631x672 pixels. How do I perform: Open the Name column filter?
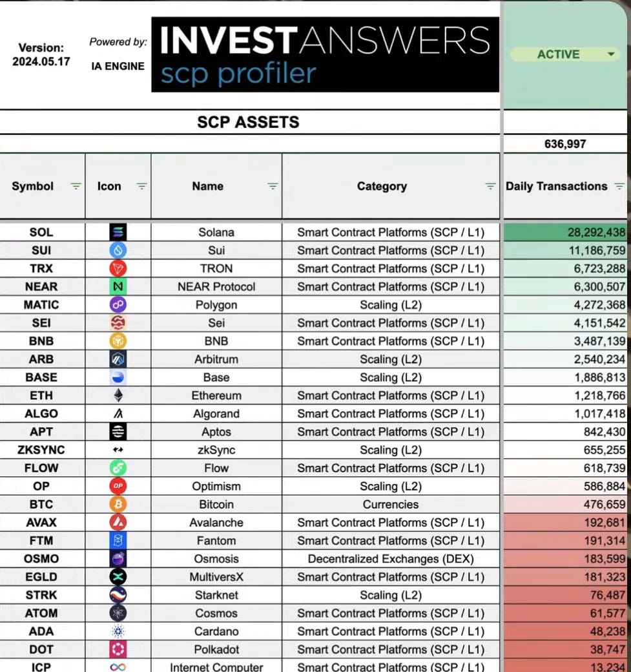point(273,186)
